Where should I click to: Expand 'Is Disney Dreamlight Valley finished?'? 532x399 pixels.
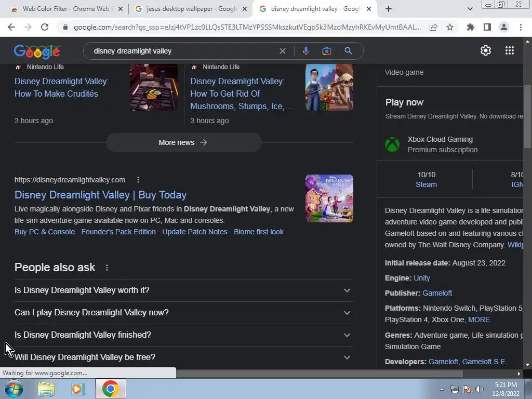183,335
